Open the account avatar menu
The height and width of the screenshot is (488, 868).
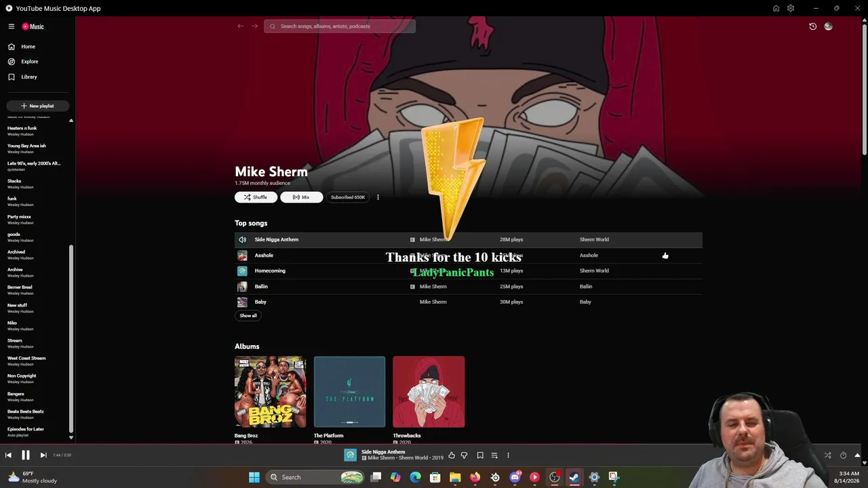(x=828, y=26)
